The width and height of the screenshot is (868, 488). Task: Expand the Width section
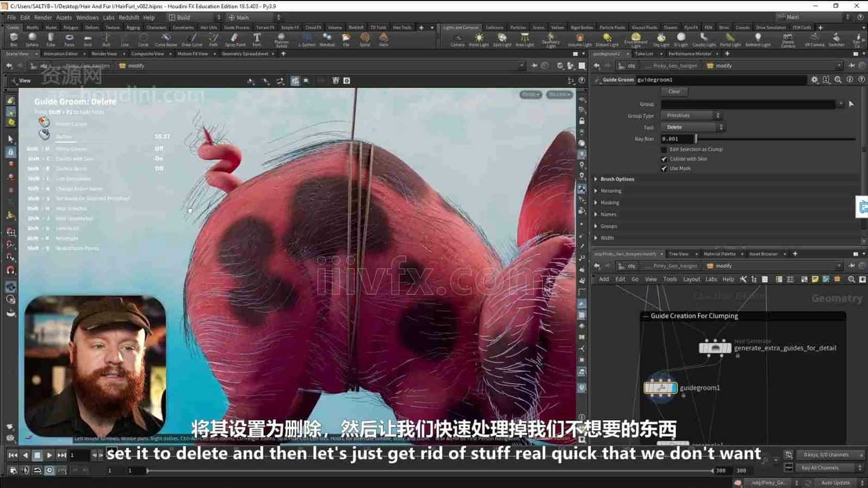(x=606, y=238)
